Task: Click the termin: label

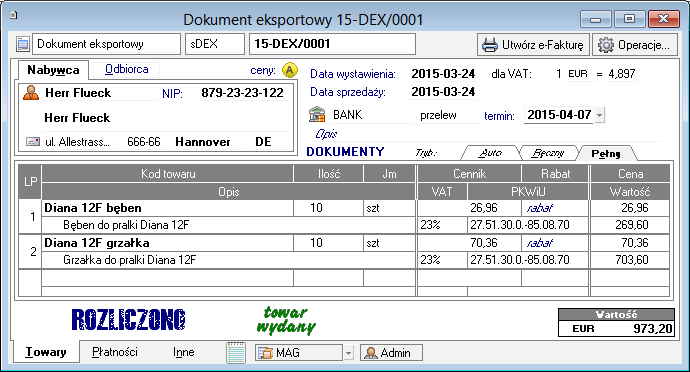Action: (x=499, y=116)
